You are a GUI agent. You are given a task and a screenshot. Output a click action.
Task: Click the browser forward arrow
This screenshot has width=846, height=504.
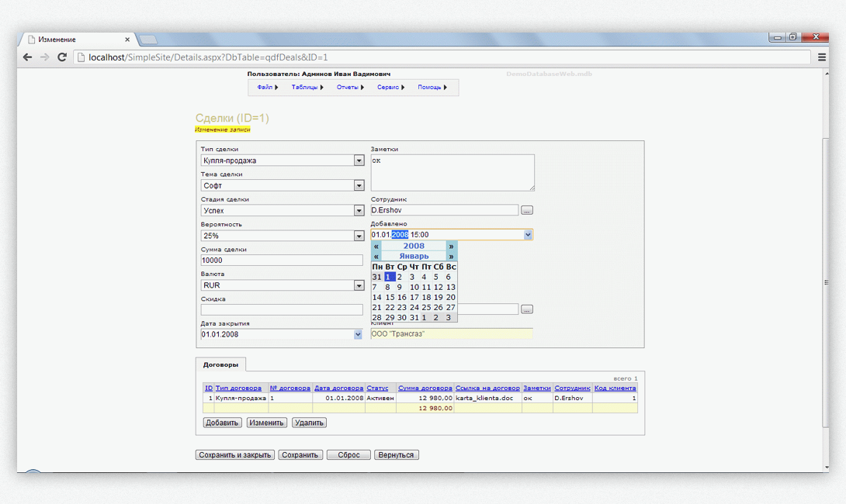point(45,57)
